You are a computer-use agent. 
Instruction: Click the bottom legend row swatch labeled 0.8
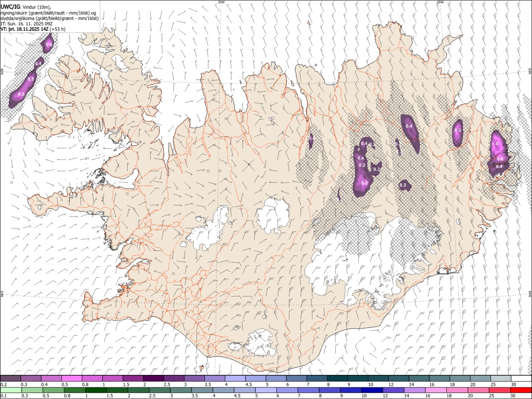pos(74,390)
